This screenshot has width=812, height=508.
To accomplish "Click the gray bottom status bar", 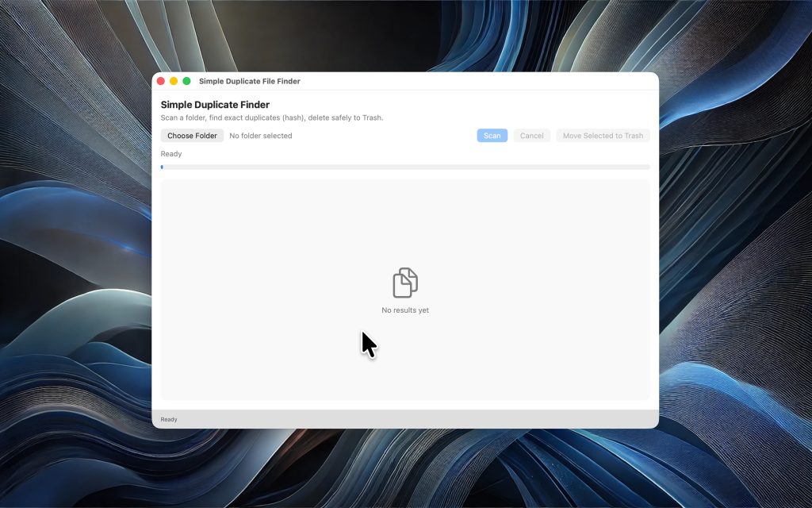I will 412,419.
